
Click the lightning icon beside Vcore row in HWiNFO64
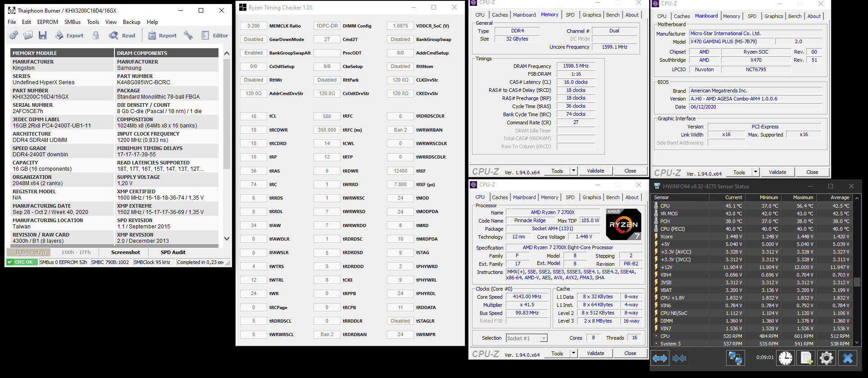pyautogui.click(x=656, y=237)
